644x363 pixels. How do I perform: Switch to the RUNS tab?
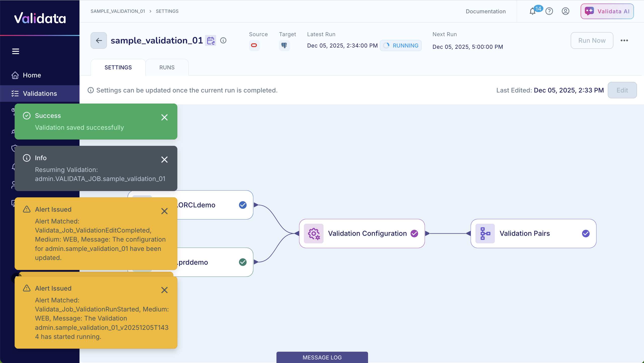(x=167, y=67)
